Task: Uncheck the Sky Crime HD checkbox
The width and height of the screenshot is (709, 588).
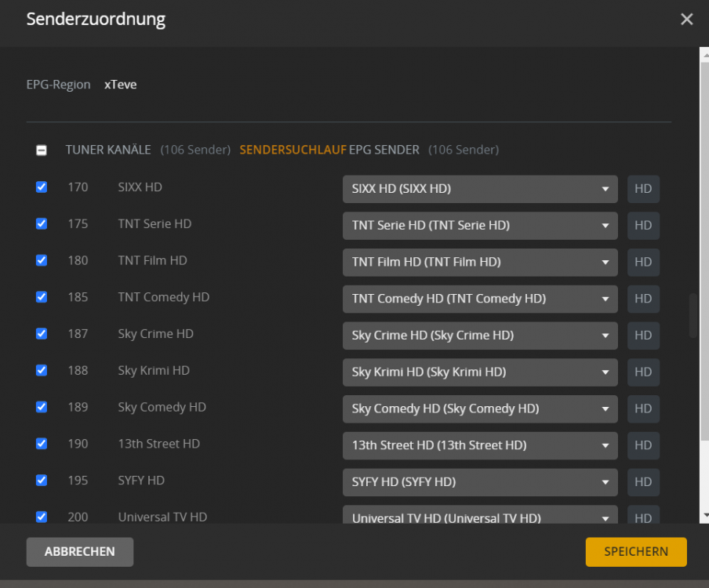Action: [41, 333]
